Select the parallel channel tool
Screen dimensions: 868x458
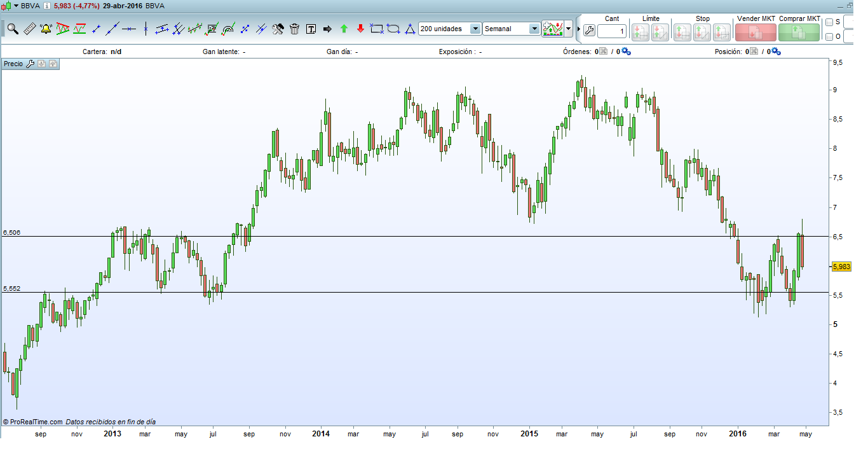tap(162, 29)
